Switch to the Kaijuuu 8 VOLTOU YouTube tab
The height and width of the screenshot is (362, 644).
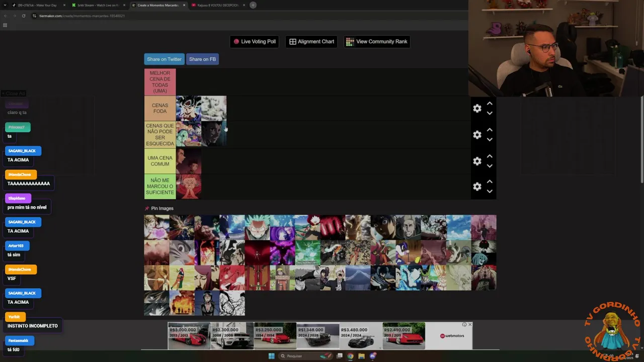(x=217, y=5)
